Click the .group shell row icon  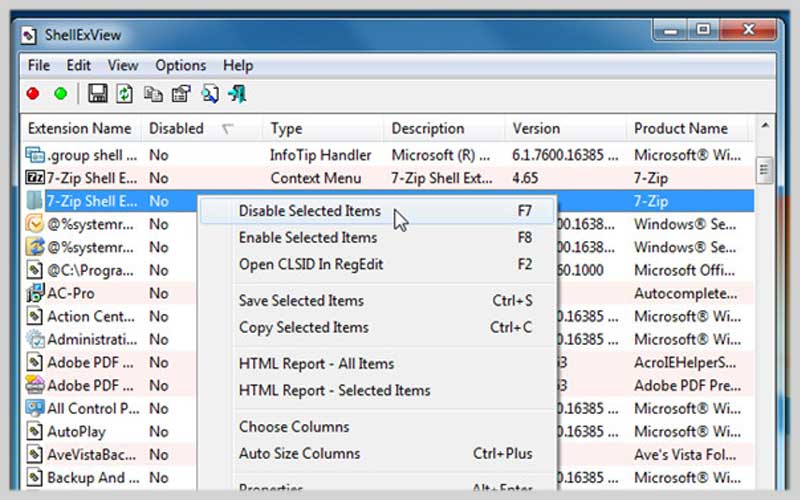[x=35, y=155]
